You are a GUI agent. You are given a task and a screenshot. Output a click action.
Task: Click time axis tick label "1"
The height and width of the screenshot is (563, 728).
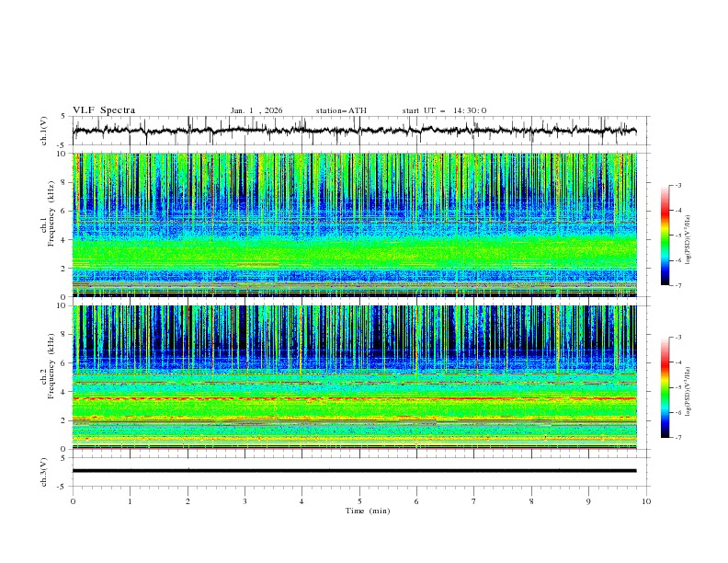tap(130, 501)
